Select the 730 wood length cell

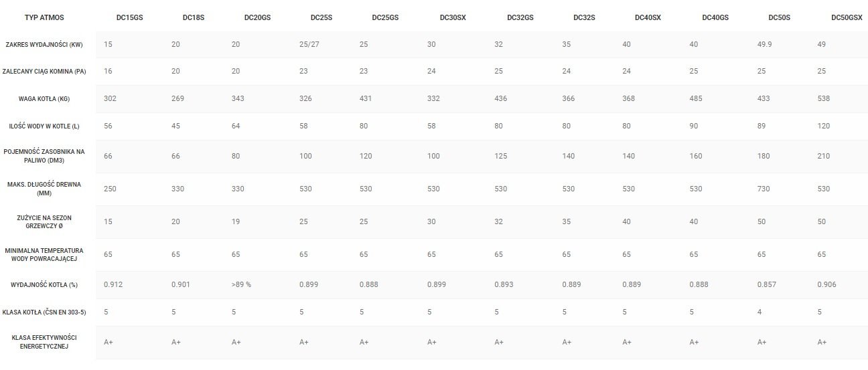point(763,189)
